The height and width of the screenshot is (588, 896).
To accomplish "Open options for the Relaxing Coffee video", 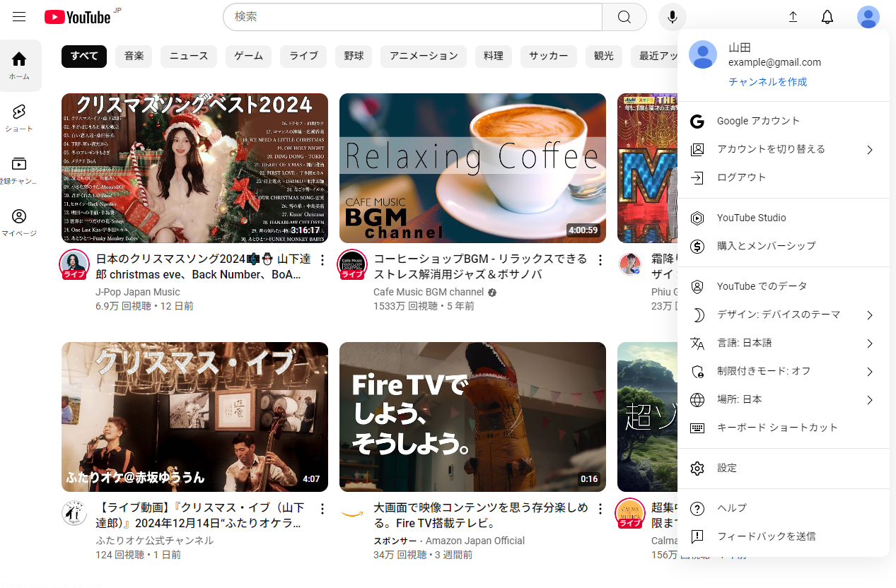I will click(600, 261).
